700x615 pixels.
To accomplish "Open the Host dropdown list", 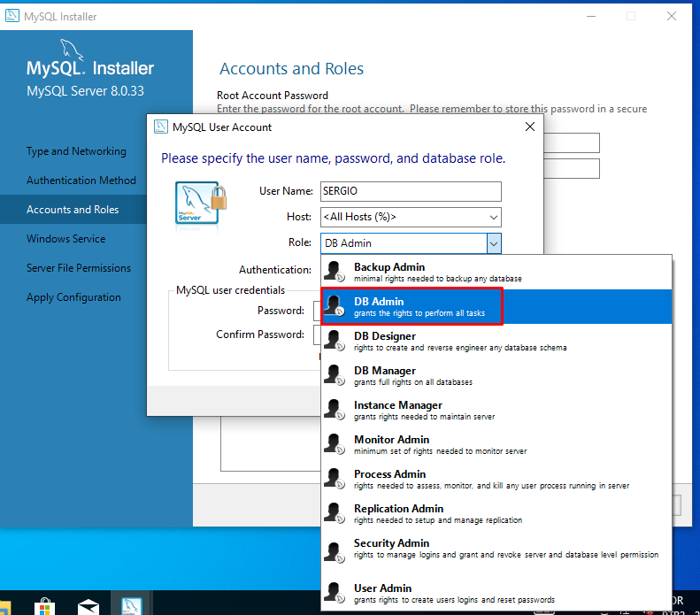I will (493, 217).
